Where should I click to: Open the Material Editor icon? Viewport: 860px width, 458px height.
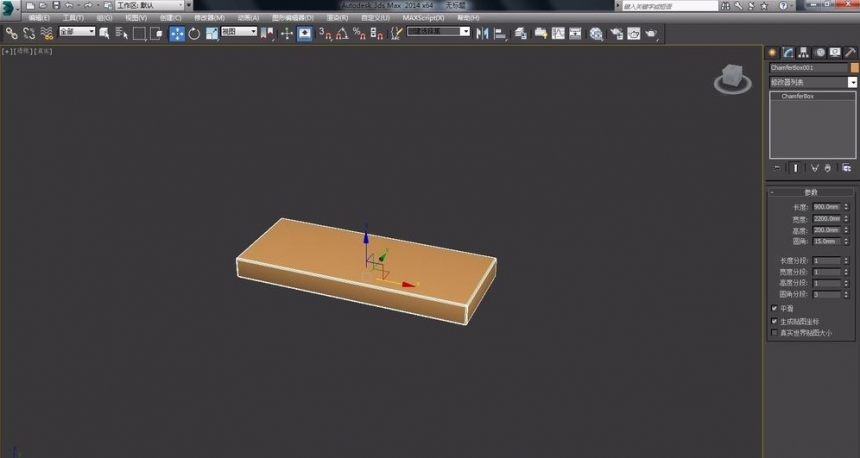tap(596, 33)
